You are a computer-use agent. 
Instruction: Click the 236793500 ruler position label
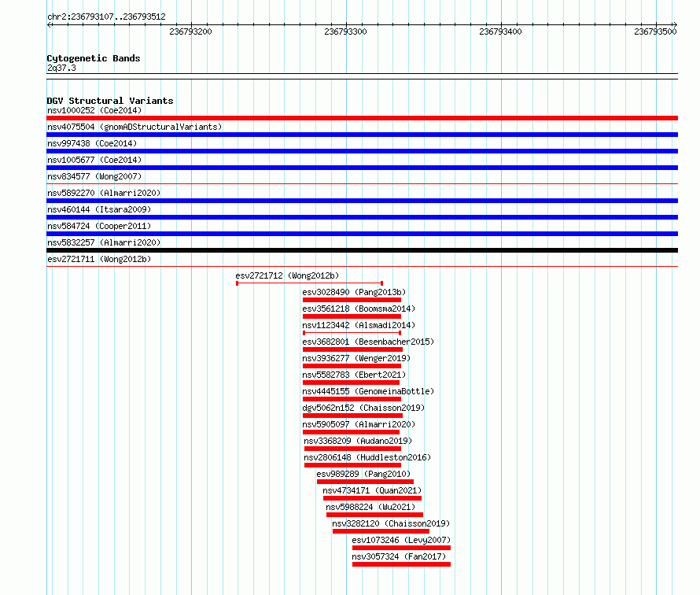tap(655, 31)
